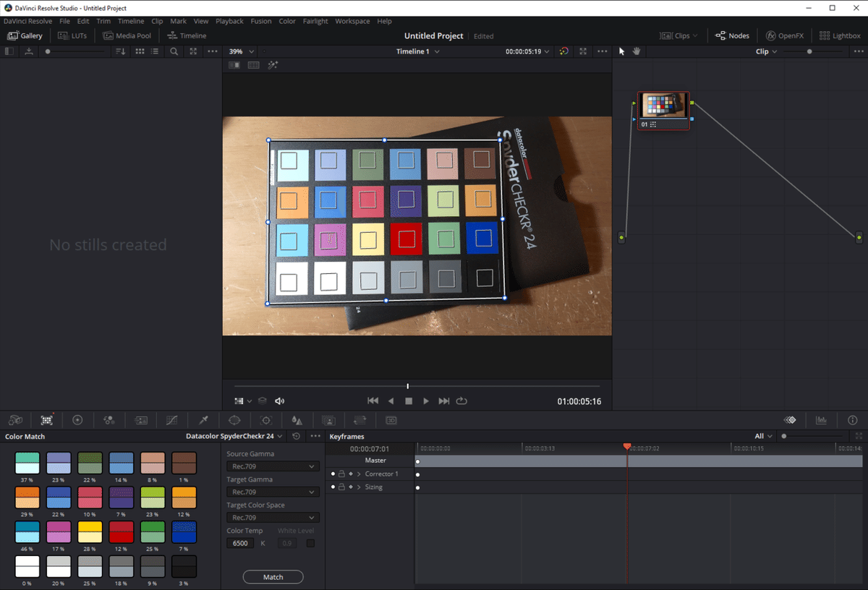Screen dimensions: 868x590
Task: Reset the Color Match palette
Action: coord(296,436)
